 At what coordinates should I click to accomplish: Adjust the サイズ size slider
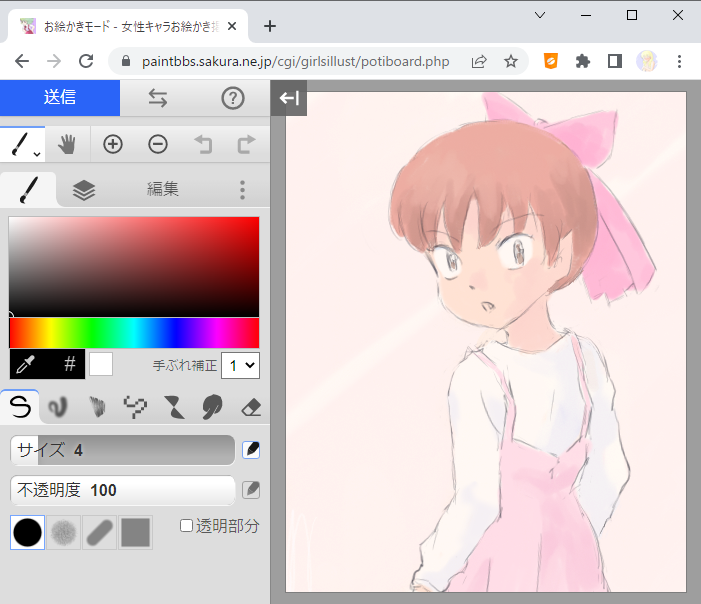pos(122,450)
